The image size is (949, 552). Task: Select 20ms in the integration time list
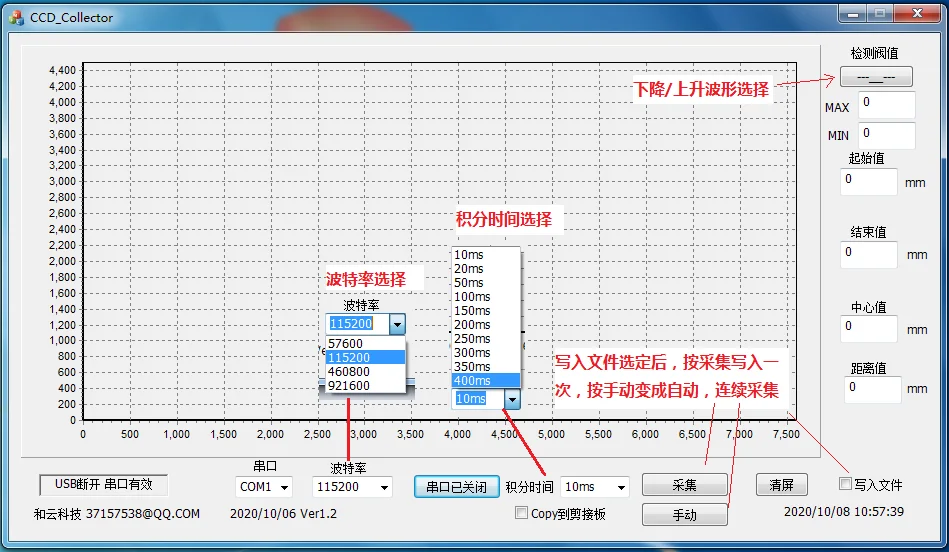point(486,269)
